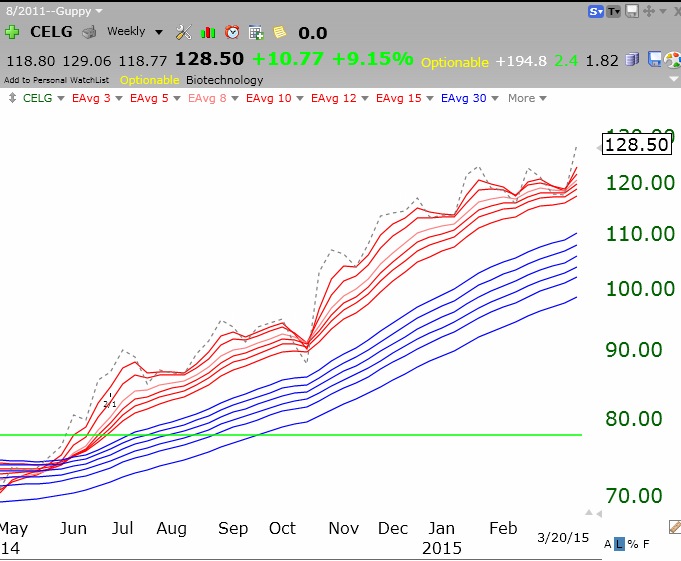Open the EAvg 30 indicator dropdown

pyautogui.click(x=495, y=99)
